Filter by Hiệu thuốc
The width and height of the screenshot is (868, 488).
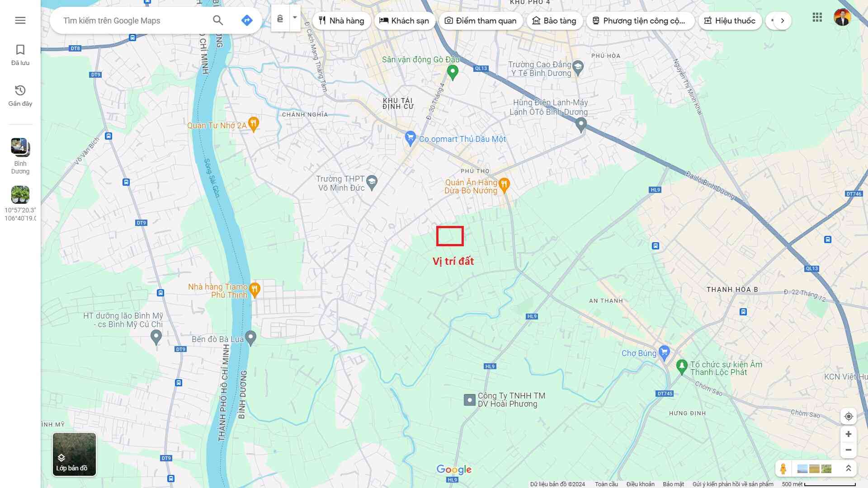click(x=730, y=21)
